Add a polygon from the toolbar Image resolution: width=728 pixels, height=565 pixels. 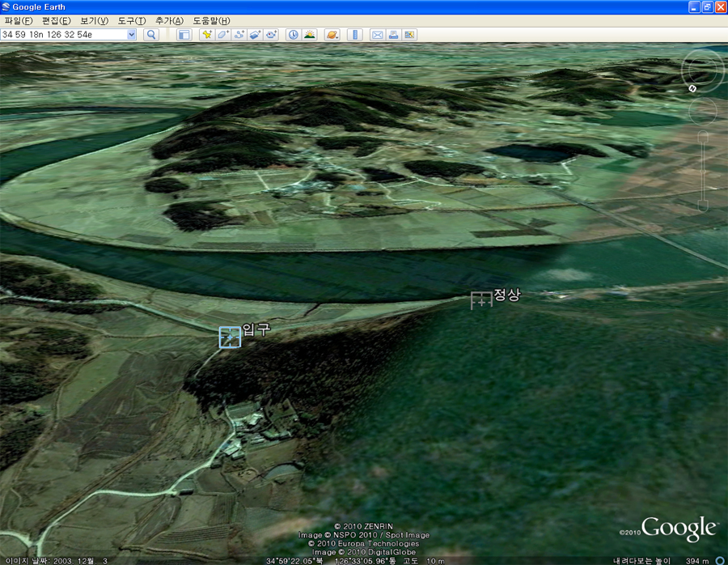pyautogui.click(x=223, y=35)
